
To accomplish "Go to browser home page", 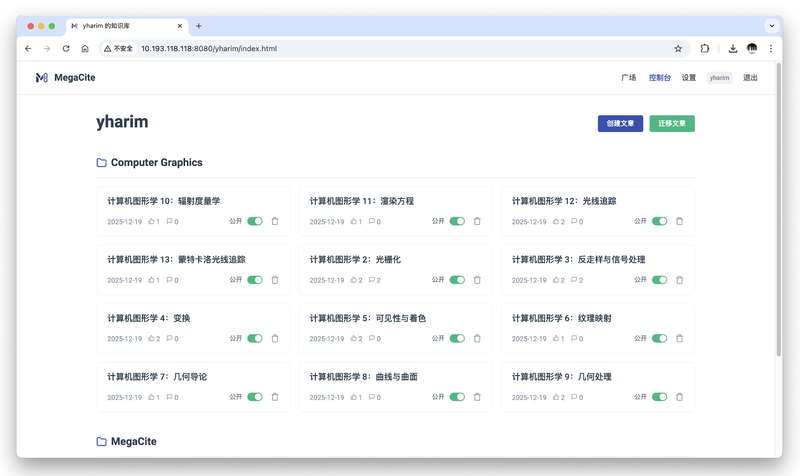I will pos(85,48).
